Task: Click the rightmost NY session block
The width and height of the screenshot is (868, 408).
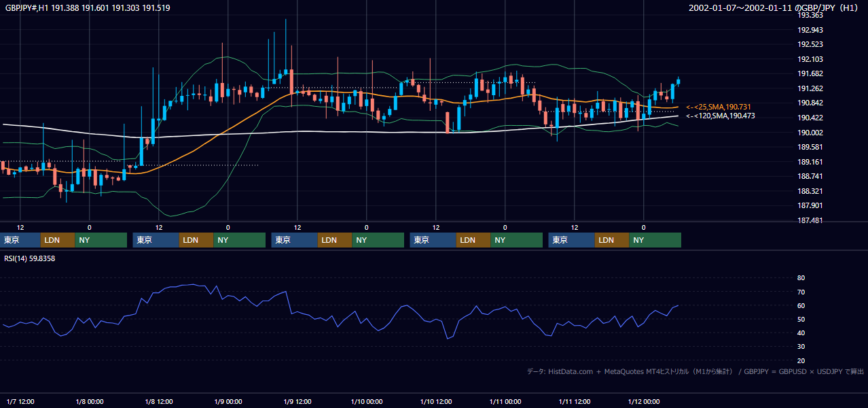Action: [655, 240]
